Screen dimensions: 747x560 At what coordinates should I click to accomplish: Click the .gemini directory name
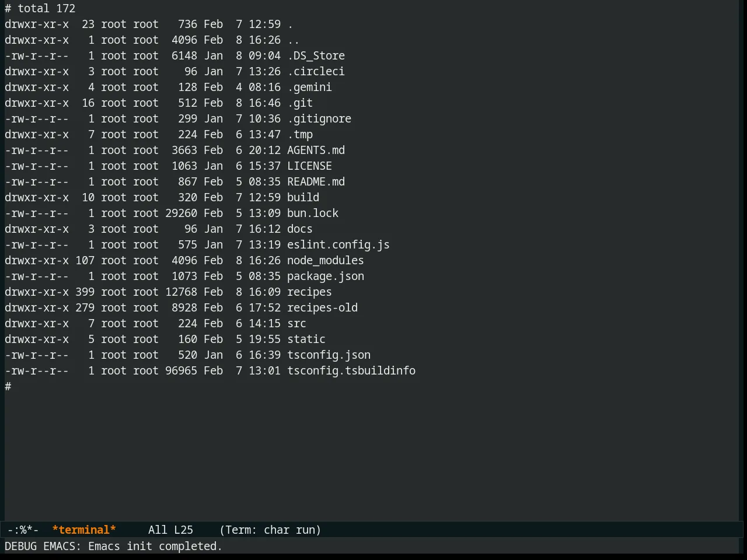pyautogui.click(x=309, y=87)
